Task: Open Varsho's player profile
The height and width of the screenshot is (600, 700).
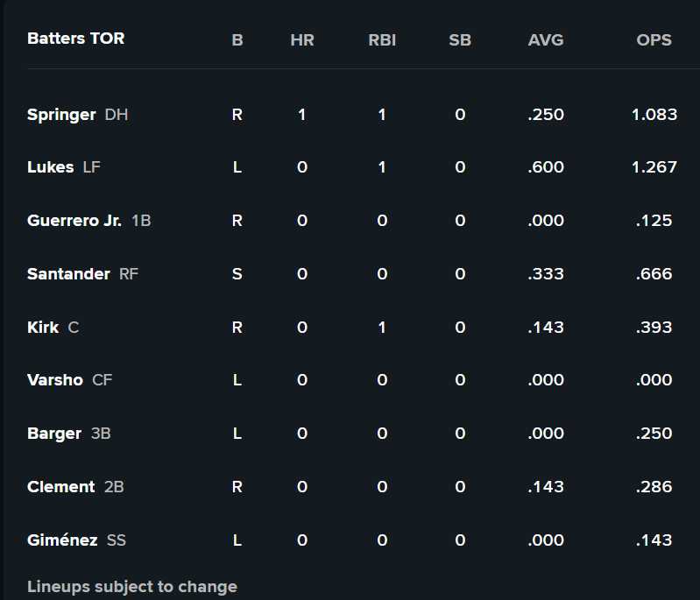Action: tap(55, 380)
